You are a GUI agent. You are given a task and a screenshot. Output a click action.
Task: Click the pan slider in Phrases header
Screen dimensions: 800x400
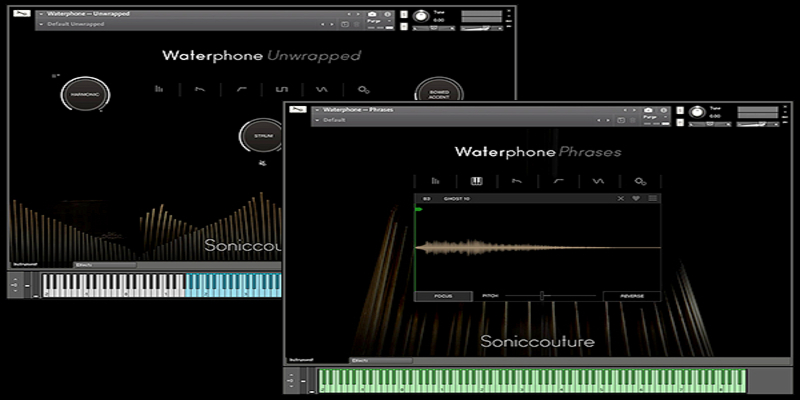coord(710,124)
